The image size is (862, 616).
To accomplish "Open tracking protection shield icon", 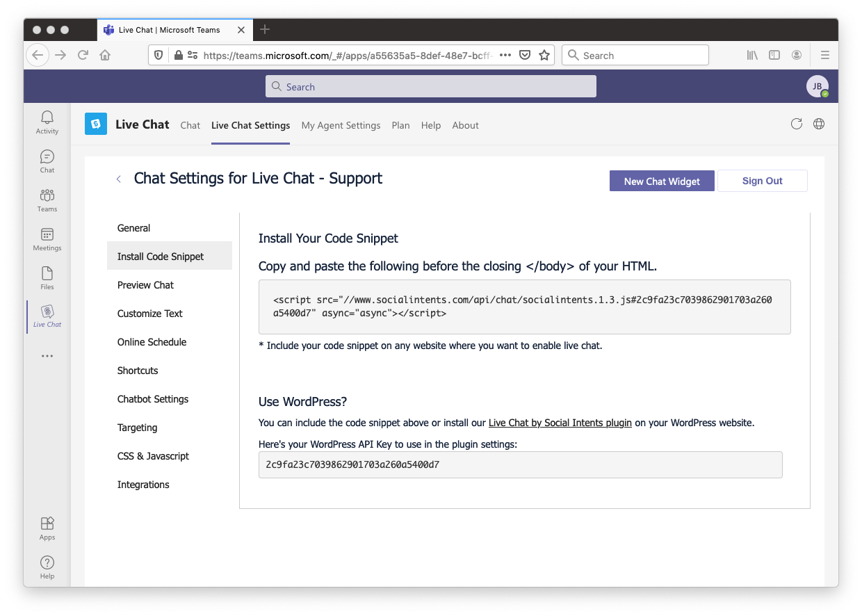I will click(x=158, y=55).
